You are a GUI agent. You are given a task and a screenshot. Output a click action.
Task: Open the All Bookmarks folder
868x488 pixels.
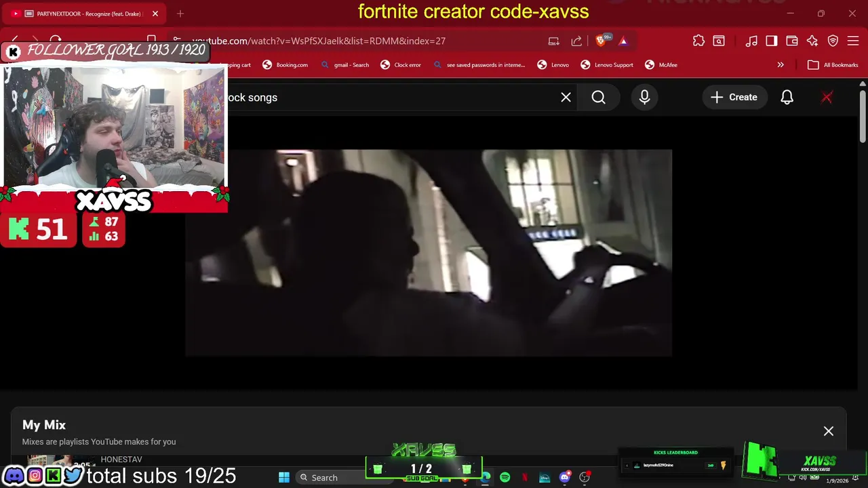833,65
